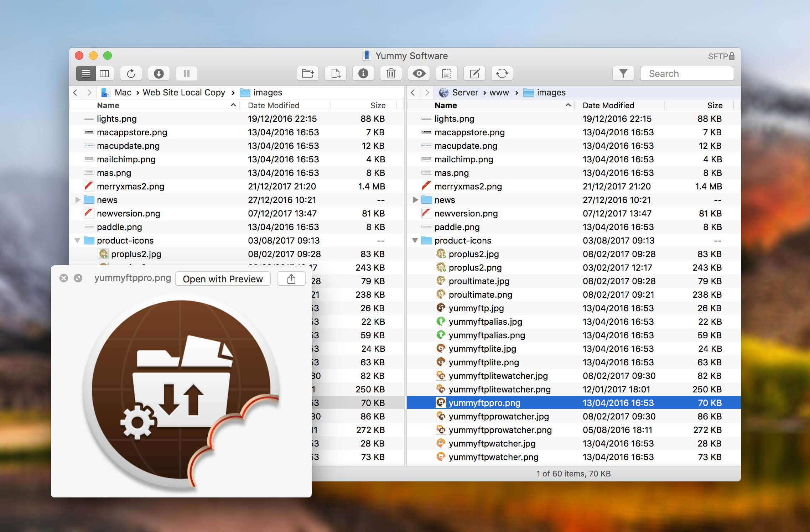
Task: Collapse the local product-icons folder
Action: tap(77, 240)
